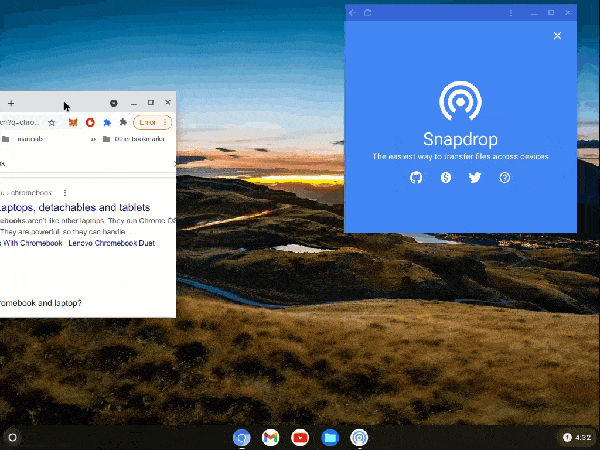Launch Chrome from the shelf

pyautogui.click(x=241, y=437)
